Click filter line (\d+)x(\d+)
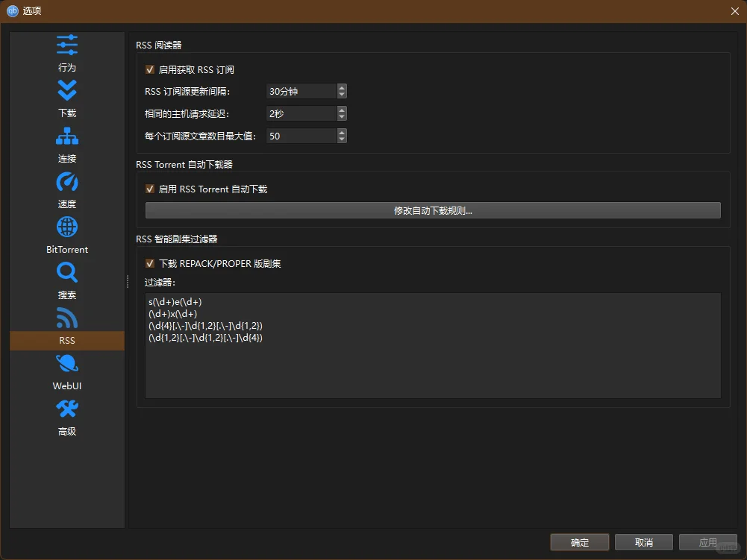747x560 pixels. point(172,314)
